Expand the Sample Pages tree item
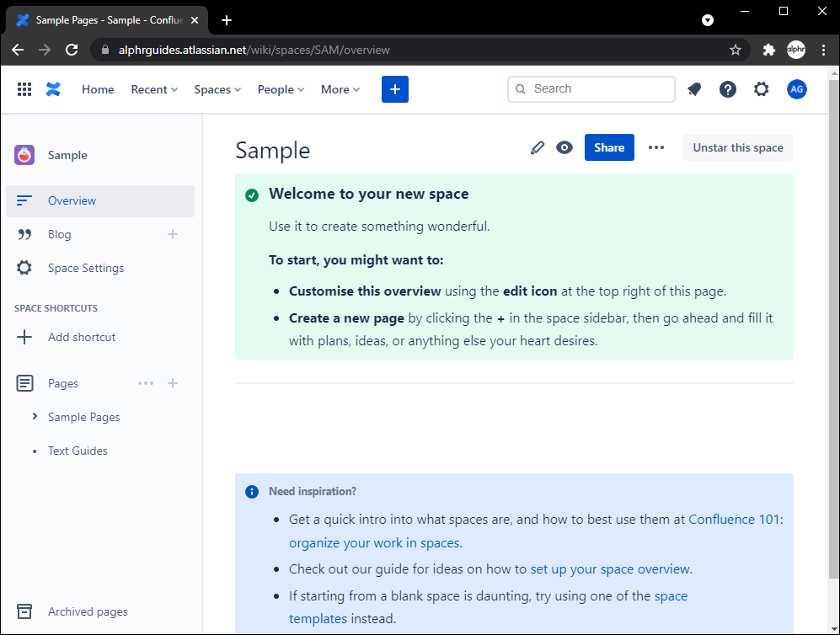The height and width of the screenshot is (635, 840). tap(35, 417)
